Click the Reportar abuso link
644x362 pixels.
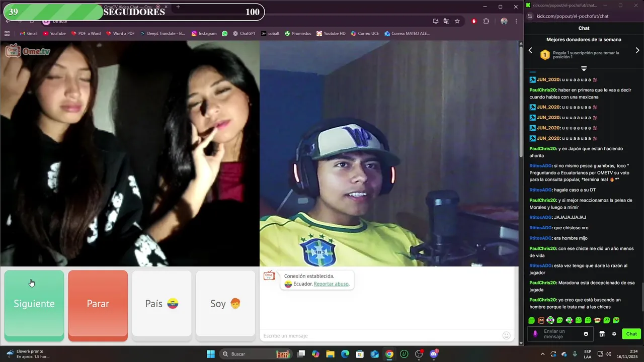tap(331, 284)
